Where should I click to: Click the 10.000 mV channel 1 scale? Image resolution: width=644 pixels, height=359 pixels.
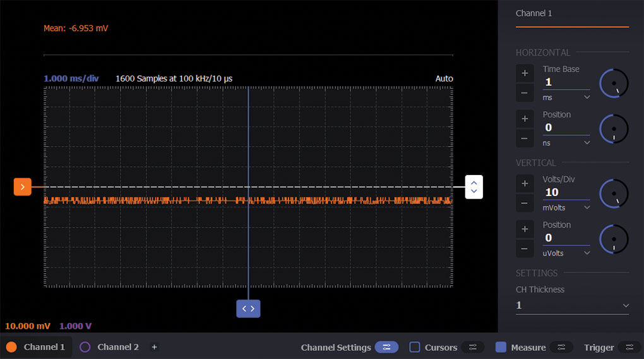click(28, 326)
